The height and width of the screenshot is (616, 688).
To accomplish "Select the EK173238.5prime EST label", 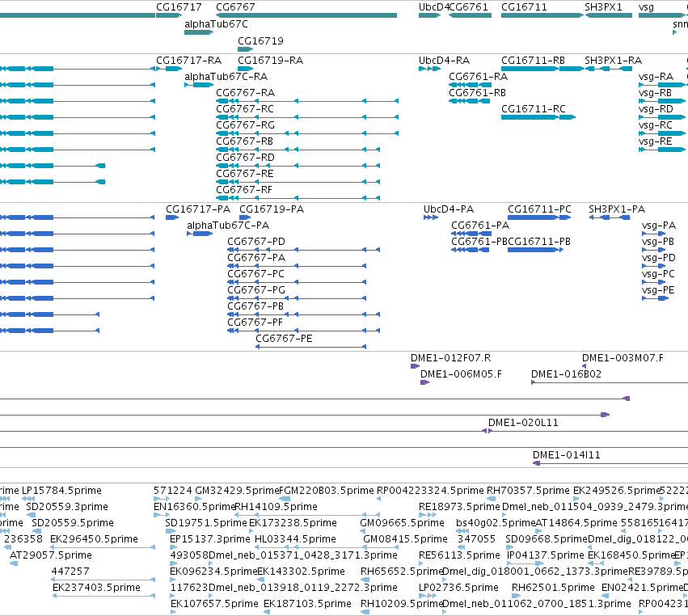I will pyautogui.click(x=293, y=523).
